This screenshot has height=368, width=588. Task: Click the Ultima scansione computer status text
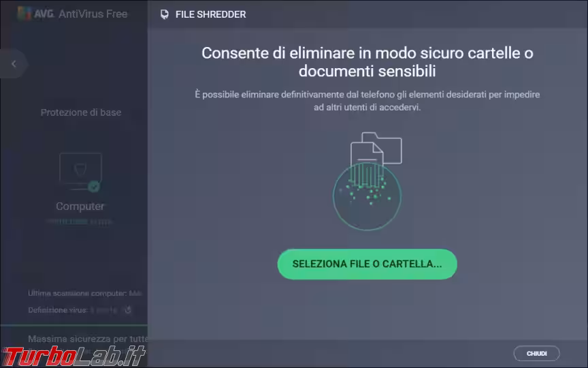(85, 293)
